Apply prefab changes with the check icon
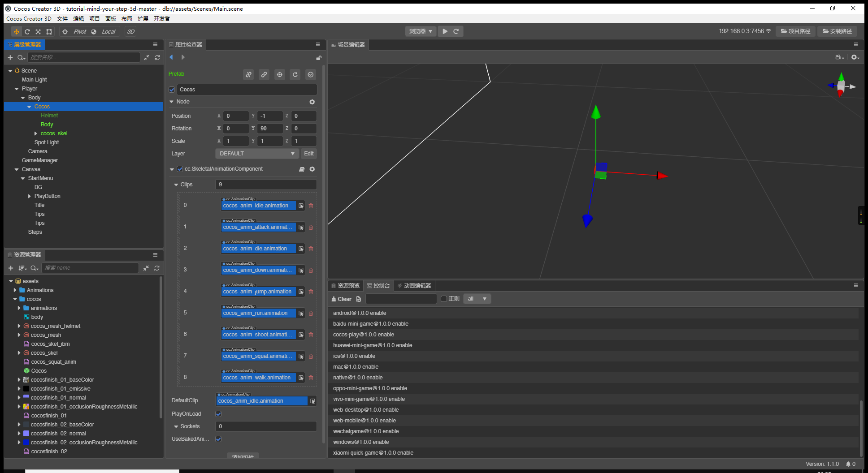 tap(311, 75)
